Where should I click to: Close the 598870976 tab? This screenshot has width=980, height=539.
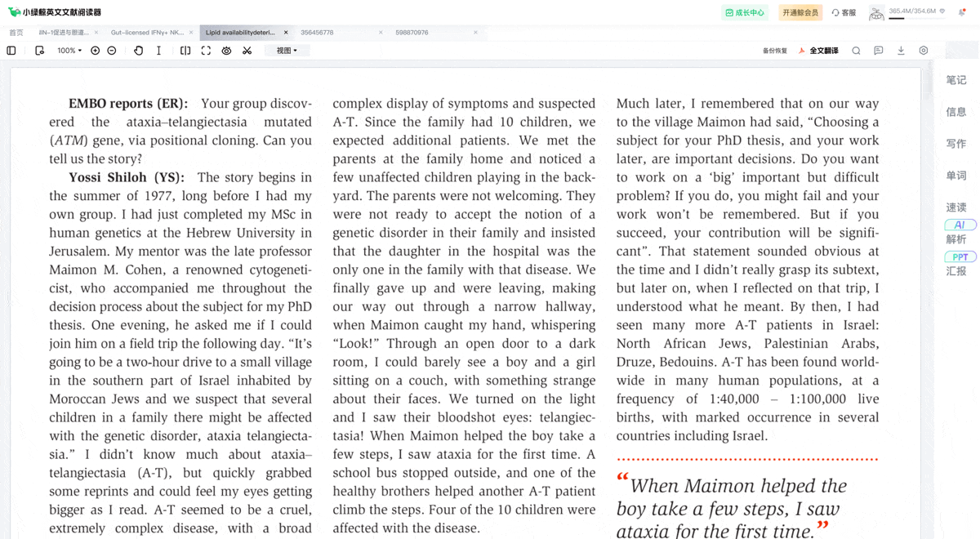[x=475, y=33]
